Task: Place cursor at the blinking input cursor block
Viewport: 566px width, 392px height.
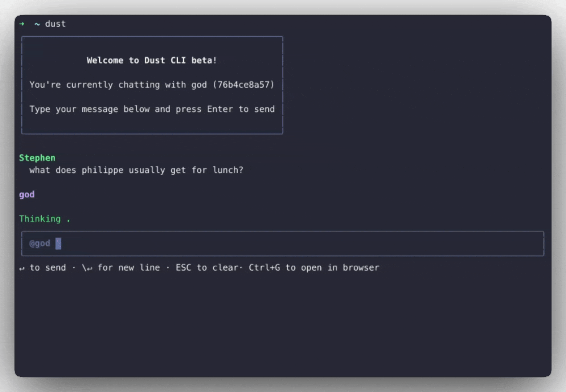Action: coord(58,244)
